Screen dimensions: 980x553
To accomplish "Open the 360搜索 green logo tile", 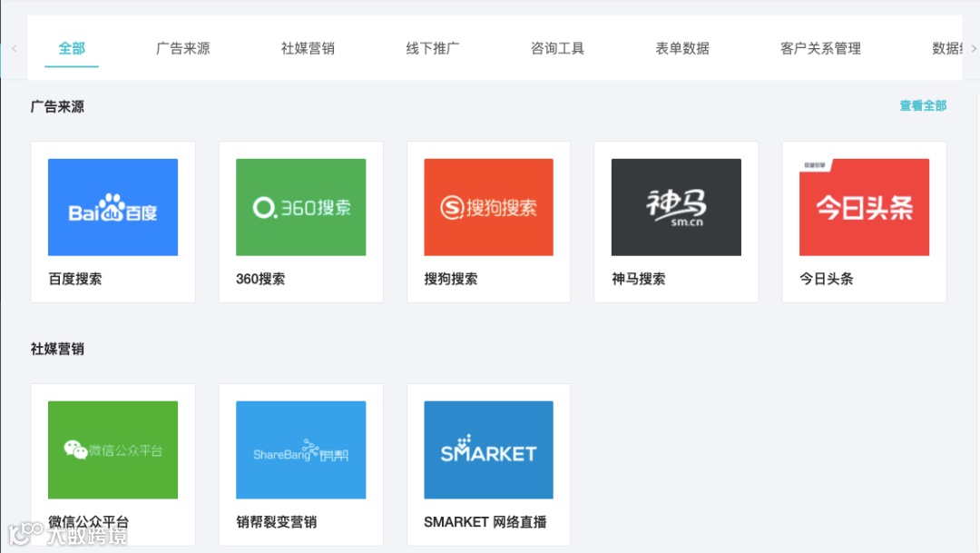I will (x=300, y=207).
